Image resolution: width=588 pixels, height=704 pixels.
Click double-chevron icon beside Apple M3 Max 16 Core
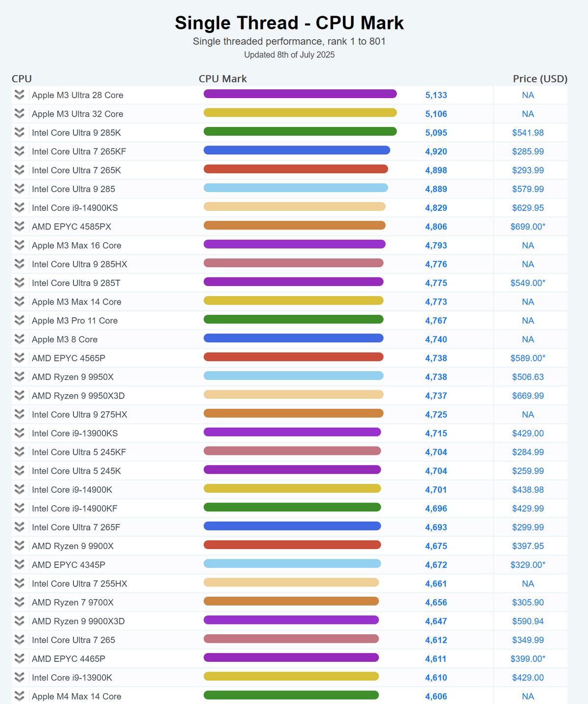[x=19, y=245]
